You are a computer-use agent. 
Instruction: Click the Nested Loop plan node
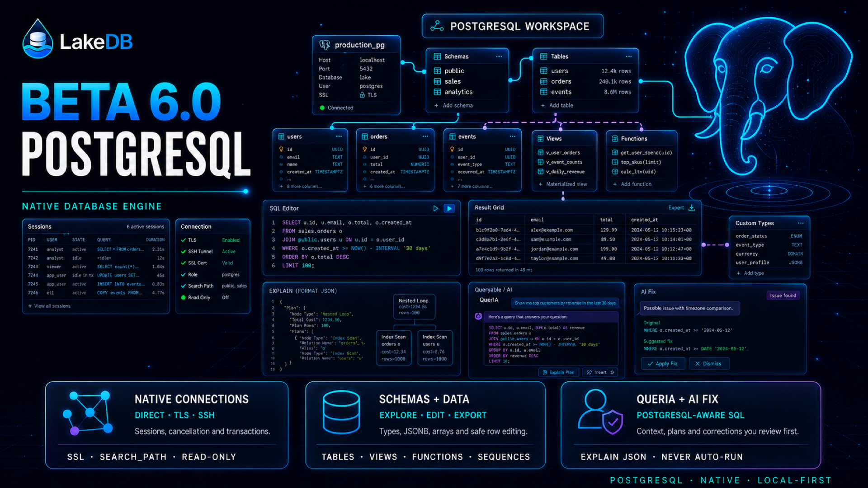point(414,307)
